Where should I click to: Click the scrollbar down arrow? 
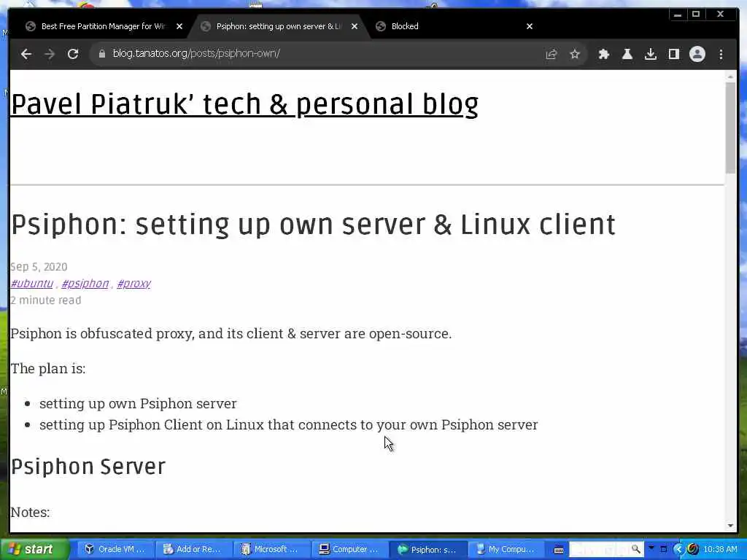730,526
